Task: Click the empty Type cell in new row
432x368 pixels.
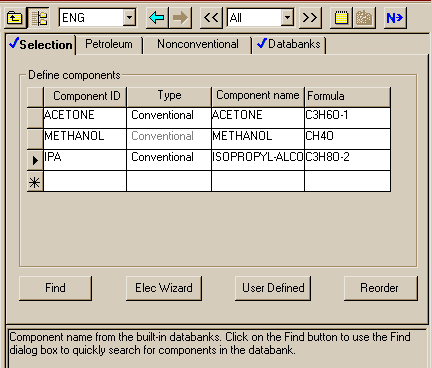Action: (169, 181)
